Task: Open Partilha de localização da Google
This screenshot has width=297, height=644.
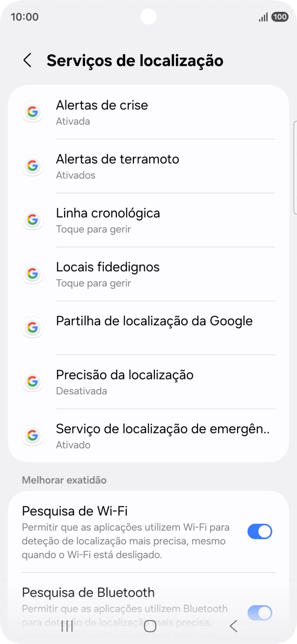Action: point(142,327)
